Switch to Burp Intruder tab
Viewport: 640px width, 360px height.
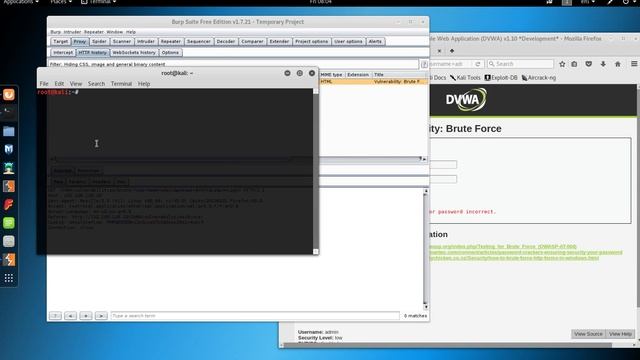[146, 42]
